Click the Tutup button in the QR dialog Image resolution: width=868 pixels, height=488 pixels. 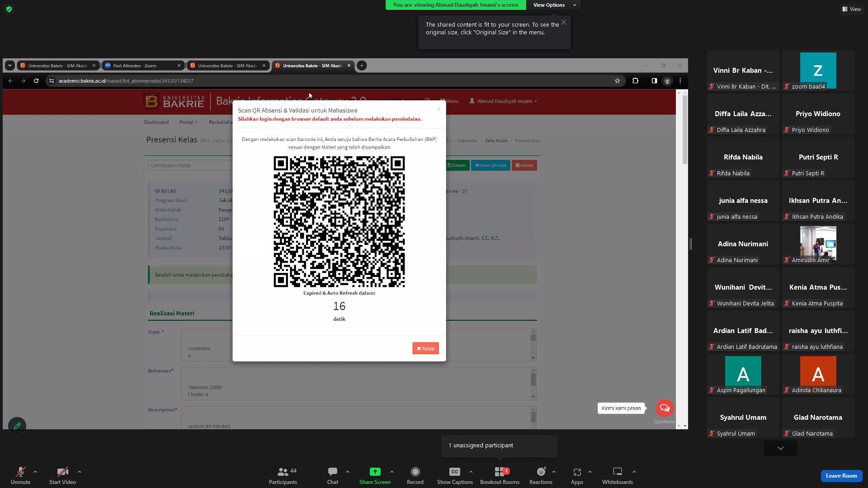coord(425,348)
